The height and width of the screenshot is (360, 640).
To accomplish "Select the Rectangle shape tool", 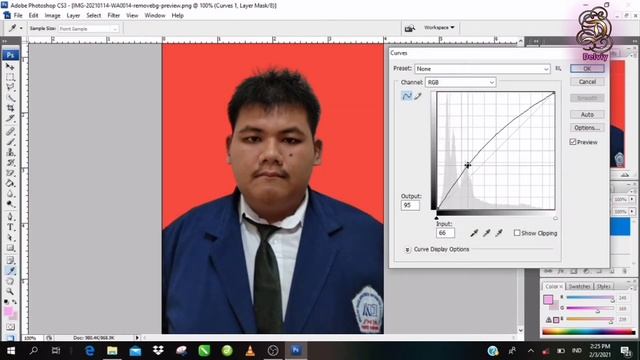I will click(x=10, y=248).
